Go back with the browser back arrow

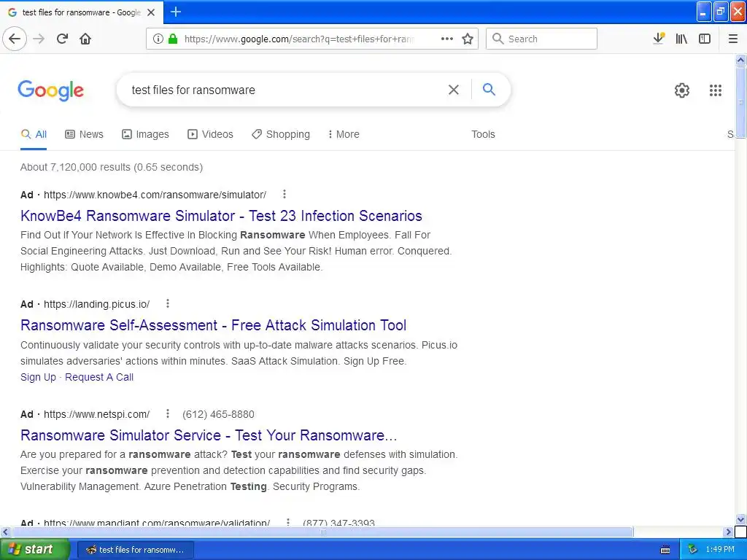[x=15, y=39]
